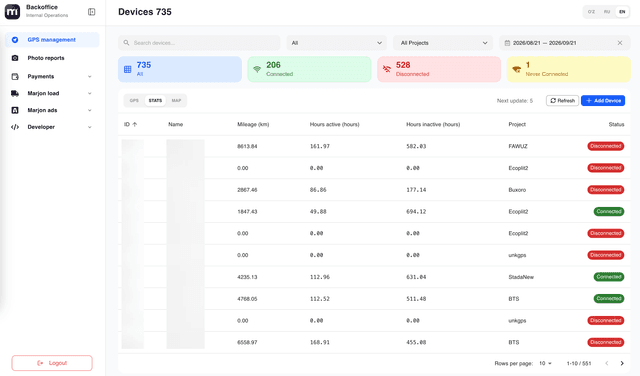Click the Backoffice logo icon
This screenshot has width=640, height=376.
click(x=12, y=11)
